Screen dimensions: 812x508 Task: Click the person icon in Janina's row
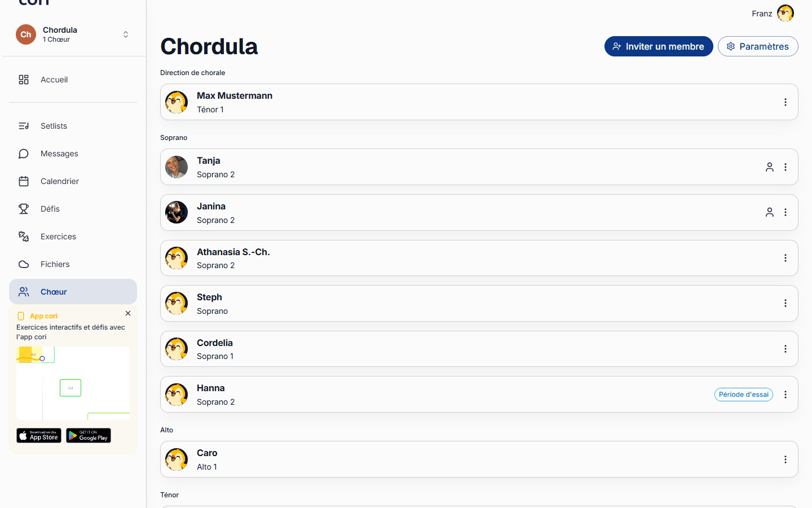(x=770, y=212)
